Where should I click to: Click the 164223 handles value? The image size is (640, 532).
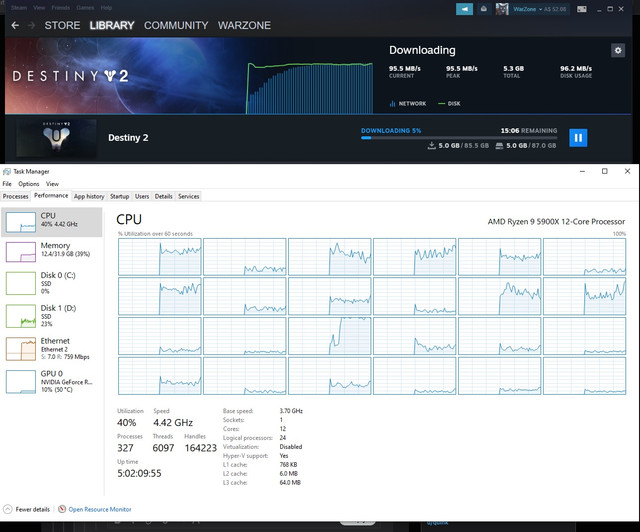200,448
